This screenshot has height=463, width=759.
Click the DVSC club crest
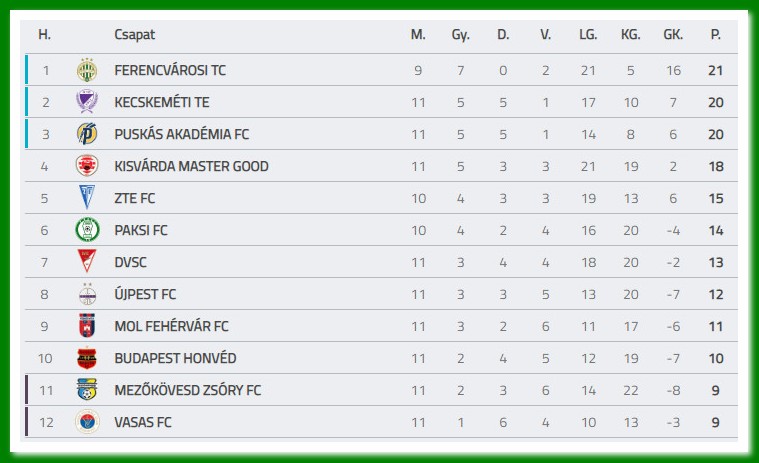point(87,262)
